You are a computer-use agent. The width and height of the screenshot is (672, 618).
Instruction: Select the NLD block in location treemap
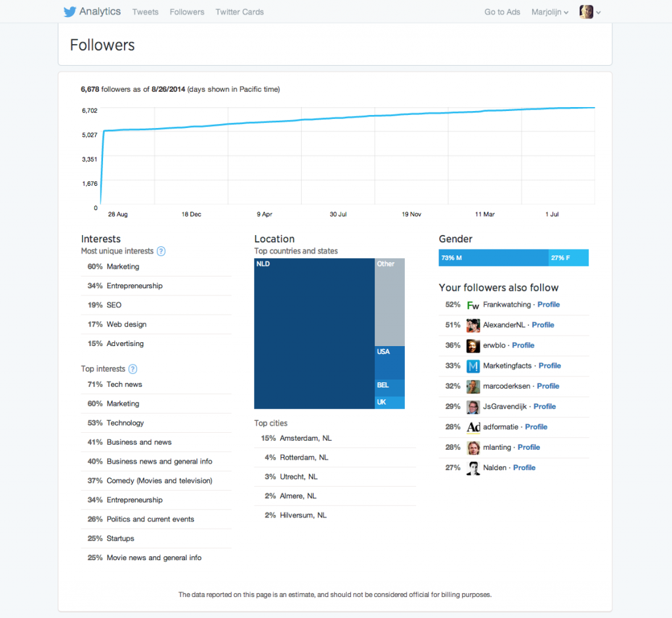[314, 334]
